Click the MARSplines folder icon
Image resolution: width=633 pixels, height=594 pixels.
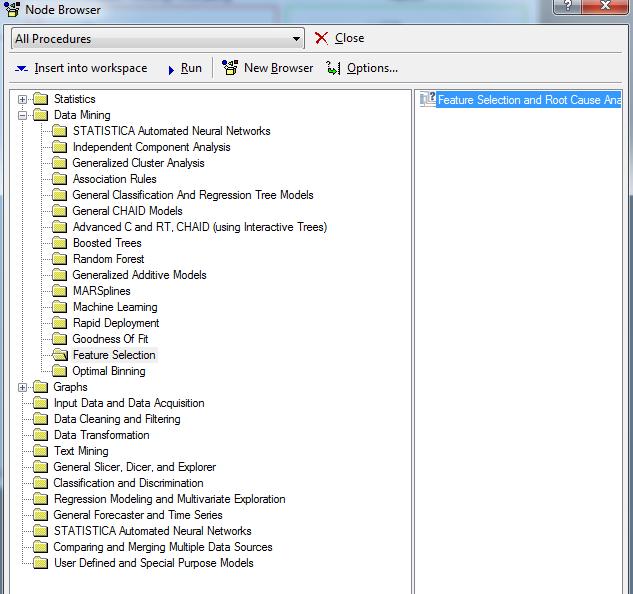59,291
